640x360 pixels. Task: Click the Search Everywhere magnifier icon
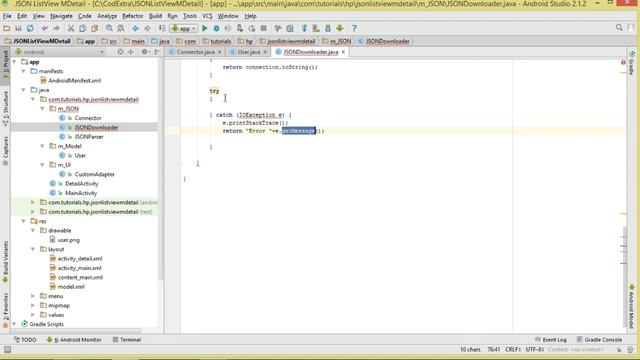(619, 28)
